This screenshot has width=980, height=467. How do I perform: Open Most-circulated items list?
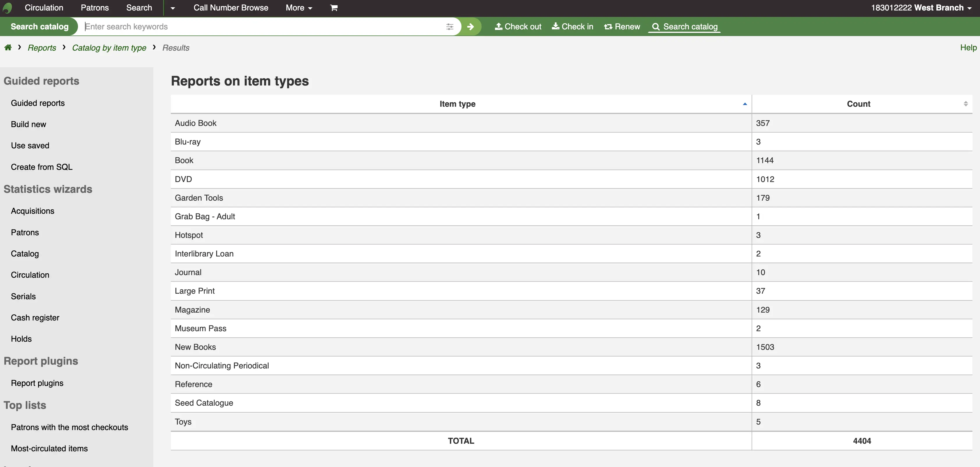tap(49, 448)
